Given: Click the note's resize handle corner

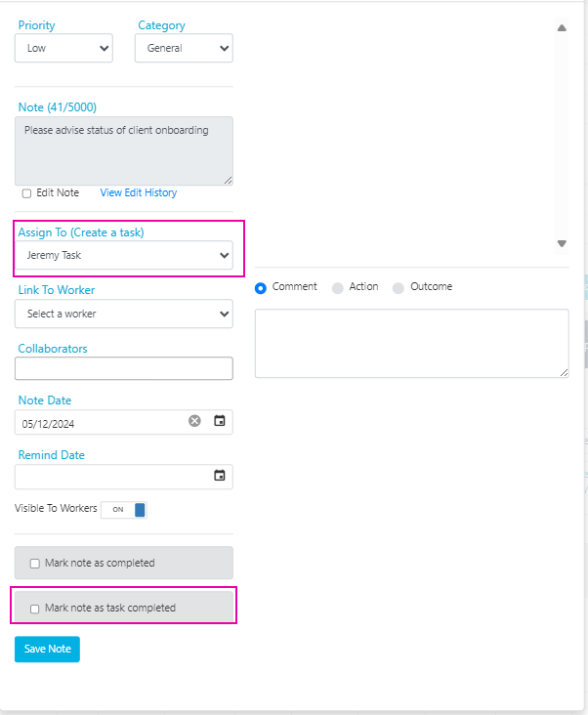Looking at the screenshot, I should pyautogui.click(x=228, y=181).
